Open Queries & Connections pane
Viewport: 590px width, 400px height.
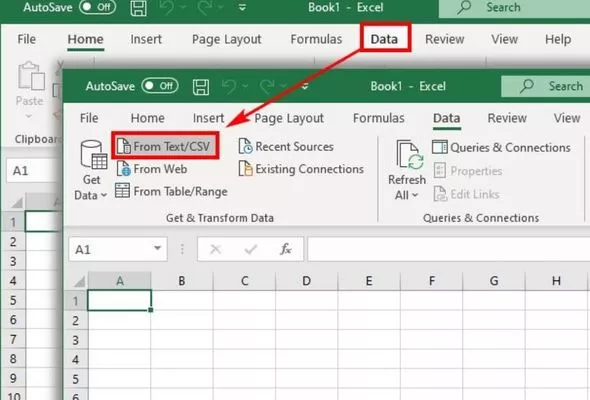click(x=501, y=148)
